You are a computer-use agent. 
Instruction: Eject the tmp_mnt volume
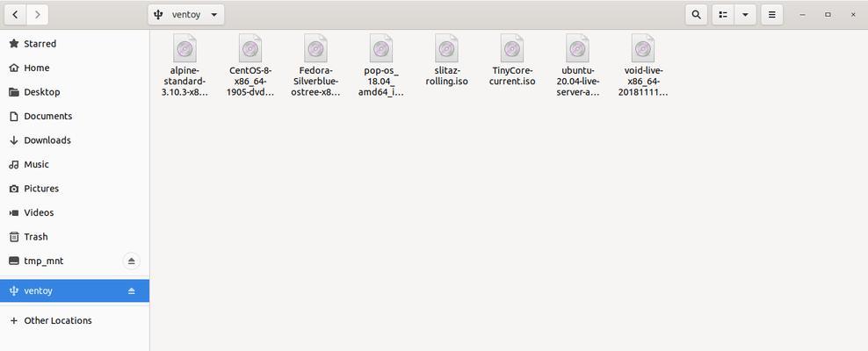coord(131,261)
